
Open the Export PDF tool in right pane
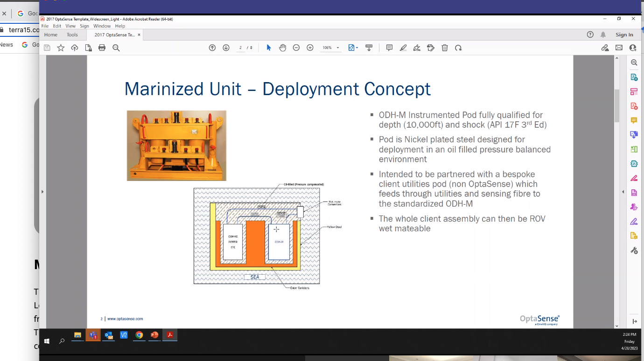pos(634,77)
